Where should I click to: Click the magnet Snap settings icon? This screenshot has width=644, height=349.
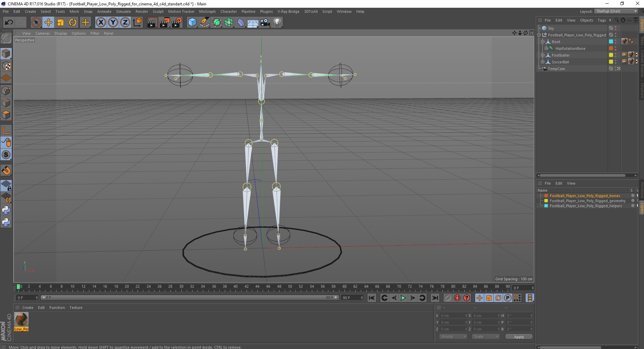point(6,170)
